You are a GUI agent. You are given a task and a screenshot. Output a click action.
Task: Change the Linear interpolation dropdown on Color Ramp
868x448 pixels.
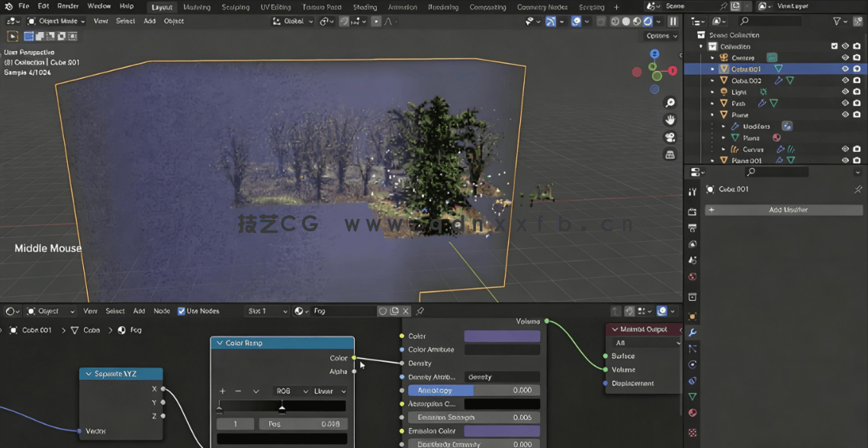click(x=328, y=391)
